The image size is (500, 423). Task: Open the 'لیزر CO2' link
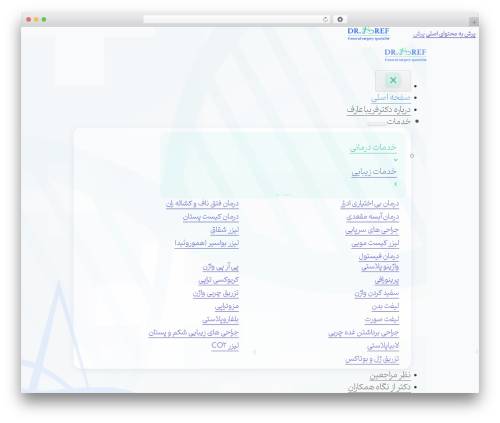[225, 346]
